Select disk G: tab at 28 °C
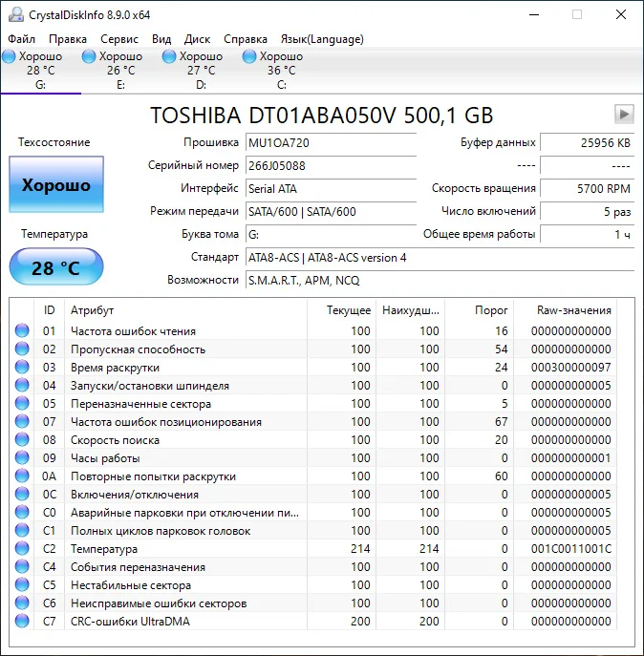 (41, 71)
